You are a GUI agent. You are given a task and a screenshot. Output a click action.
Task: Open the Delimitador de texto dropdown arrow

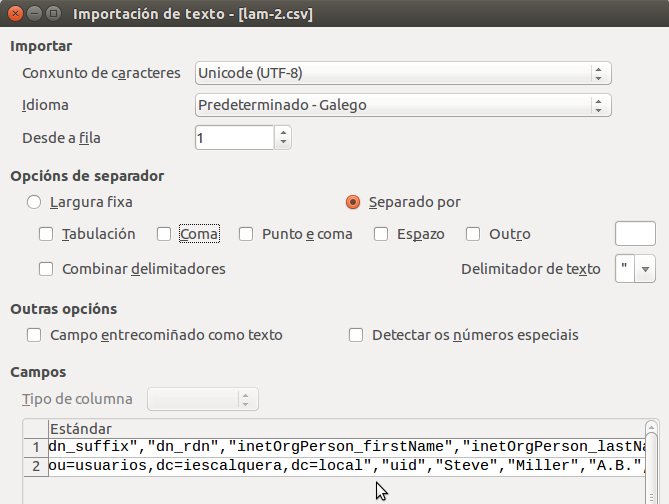click(645, 269)
